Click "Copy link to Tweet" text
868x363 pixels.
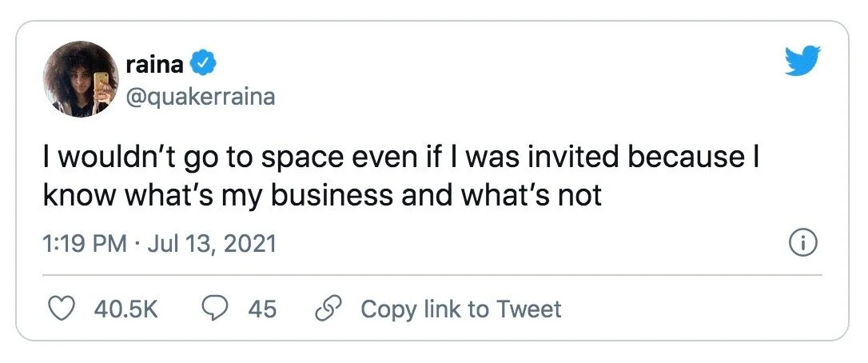click(x=461, y=309)
